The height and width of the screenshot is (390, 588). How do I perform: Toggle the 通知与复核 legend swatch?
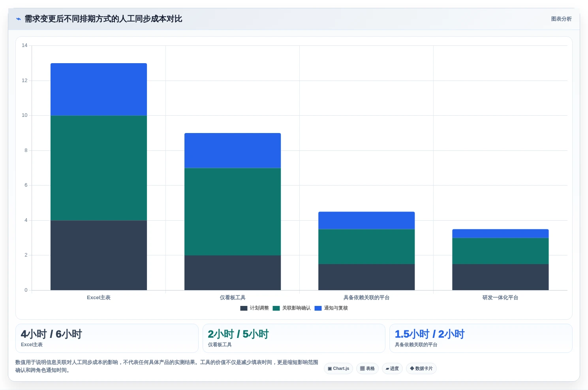318,308
